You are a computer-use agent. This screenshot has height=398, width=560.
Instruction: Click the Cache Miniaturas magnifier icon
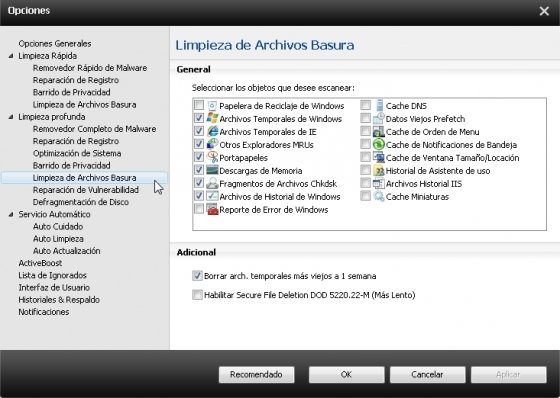pos(379,196)
